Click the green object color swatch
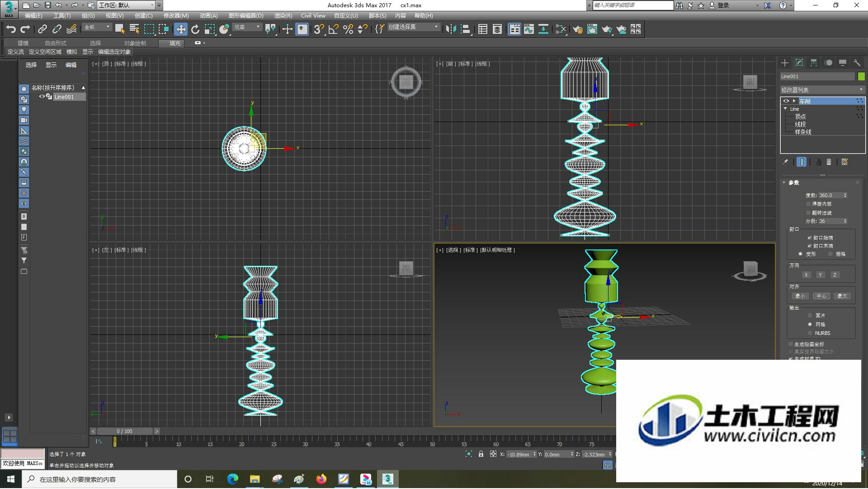Image resolution: width=868 pixels, height=489 pixels. (x=861, y=76)
